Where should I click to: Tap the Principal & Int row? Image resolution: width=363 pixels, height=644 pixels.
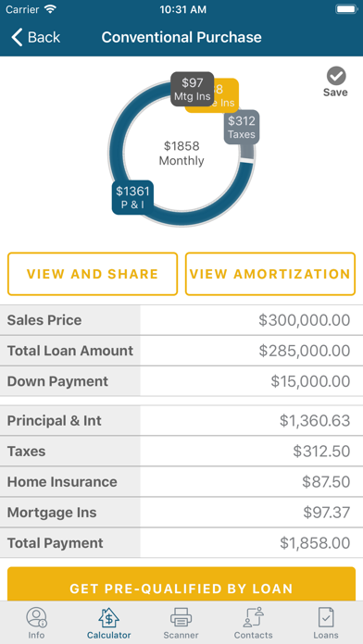[x=181, y=421]
